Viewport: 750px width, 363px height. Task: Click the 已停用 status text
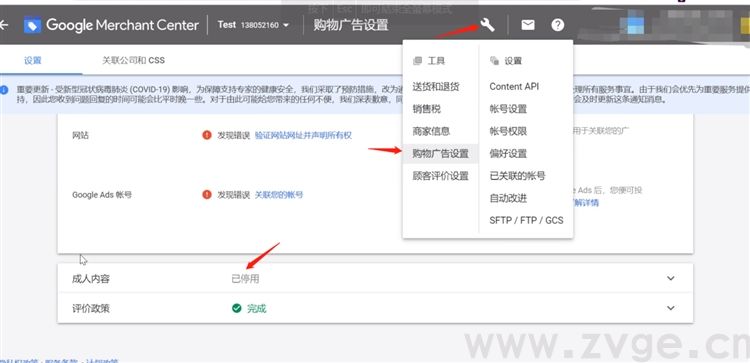(x=245, y=279)
